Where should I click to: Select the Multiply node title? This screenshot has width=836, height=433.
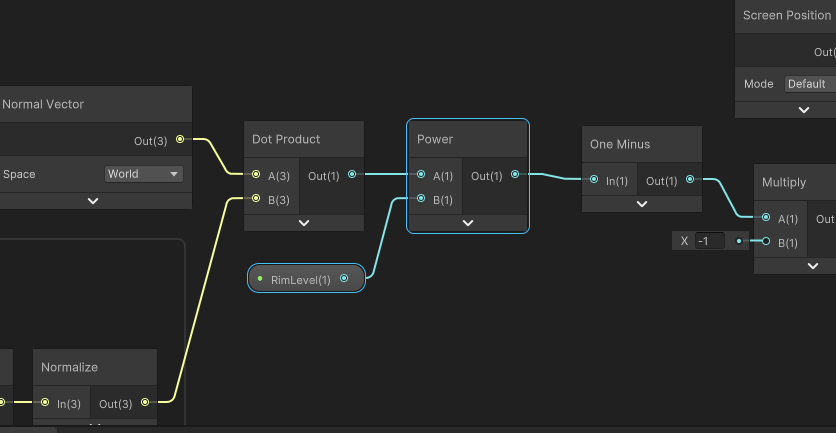pyautogui.click(x=784, y=182)
